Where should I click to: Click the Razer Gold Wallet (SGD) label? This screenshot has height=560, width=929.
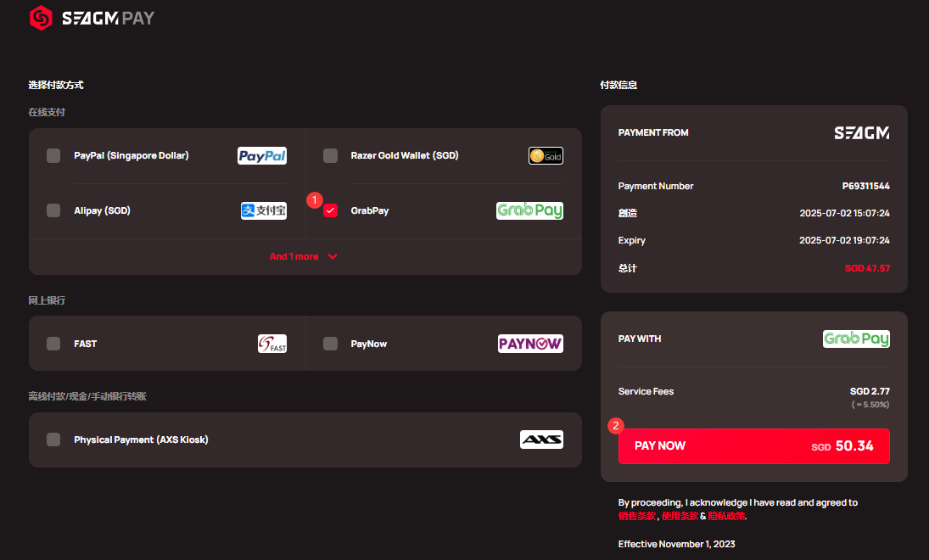tap(405, 156)
